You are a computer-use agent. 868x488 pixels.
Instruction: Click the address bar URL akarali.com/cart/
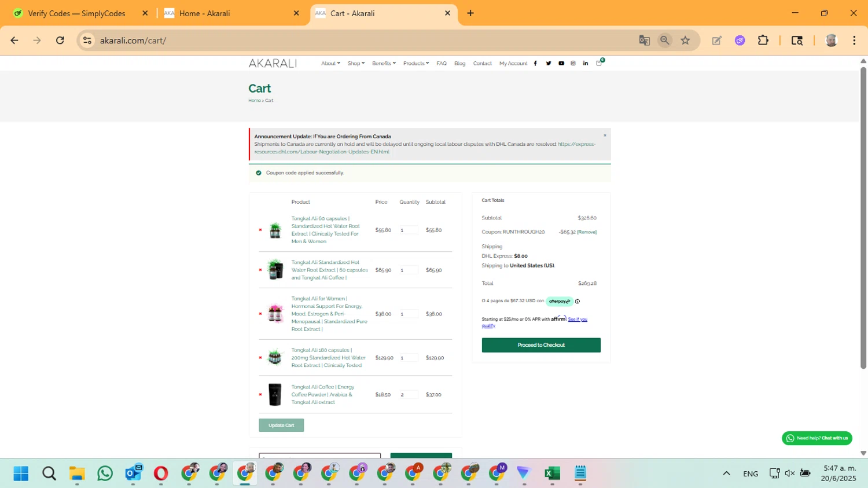point(133,41)
